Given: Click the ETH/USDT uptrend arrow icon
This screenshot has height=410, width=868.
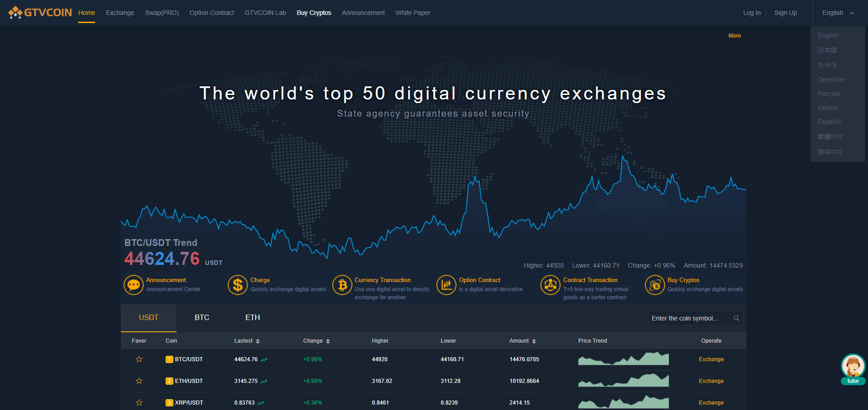Looking at the screenshot, I should [x=264, y=382].
